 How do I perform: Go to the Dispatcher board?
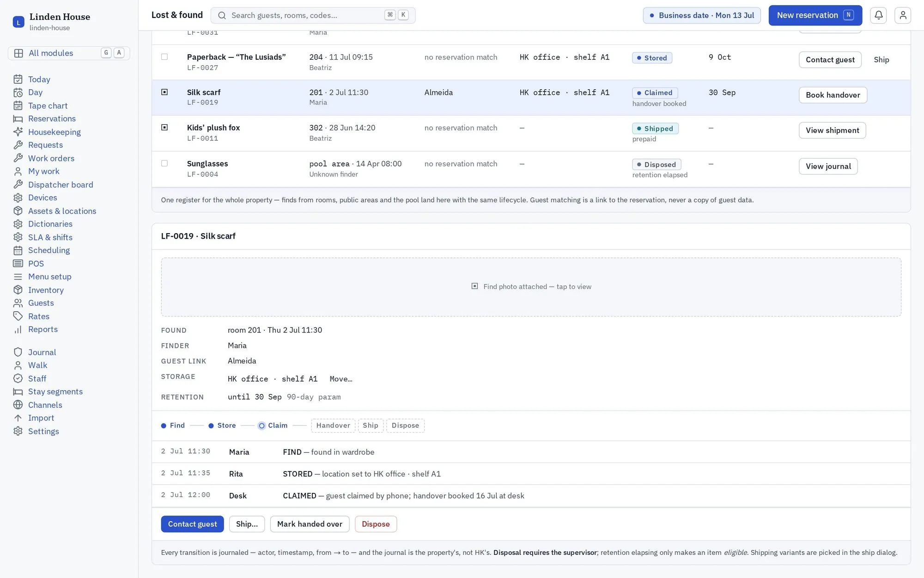coord(61,185)
